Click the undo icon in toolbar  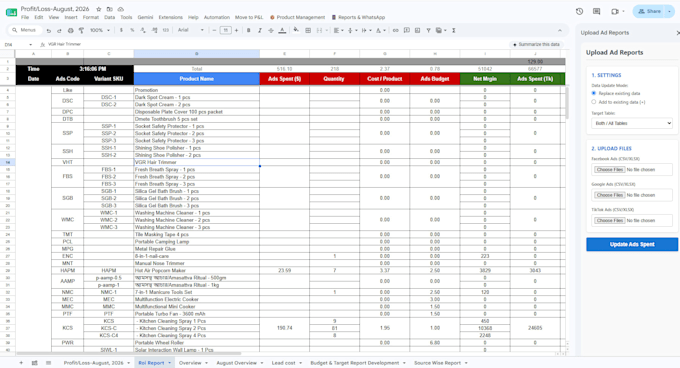49,30
